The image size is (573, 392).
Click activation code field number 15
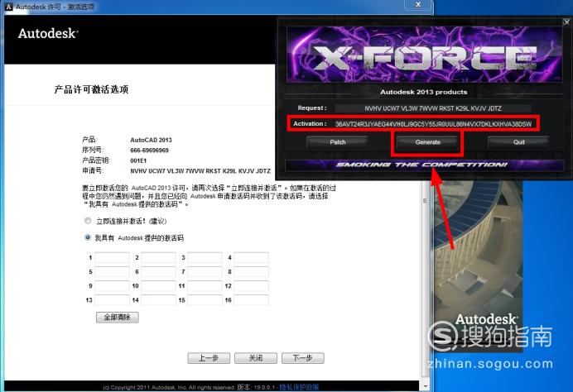(205, 300)
